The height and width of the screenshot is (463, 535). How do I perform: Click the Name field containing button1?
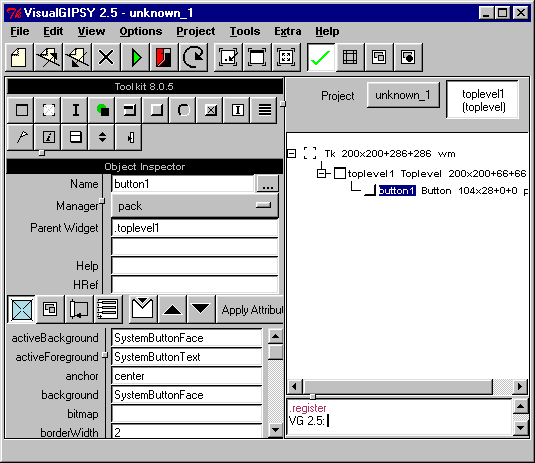pos(183,184)
